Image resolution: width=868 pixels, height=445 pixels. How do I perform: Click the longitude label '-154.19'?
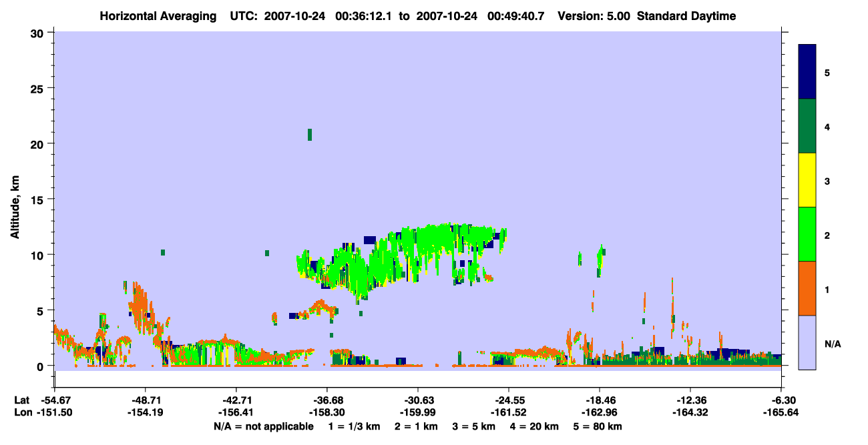[x=146, y=412]
